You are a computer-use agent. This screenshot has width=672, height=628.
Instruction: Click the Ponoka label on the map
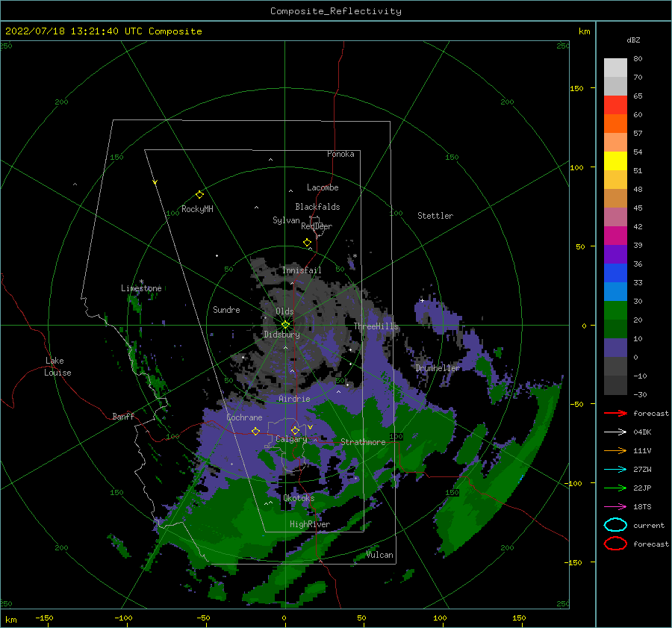[340, 154]
